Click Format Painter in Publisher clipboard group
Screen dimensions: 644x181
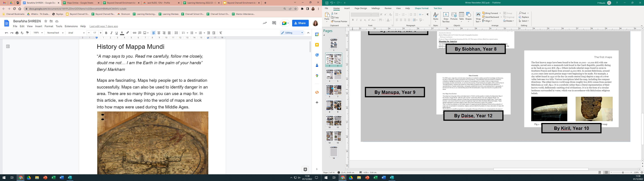(x=339, y=21)
